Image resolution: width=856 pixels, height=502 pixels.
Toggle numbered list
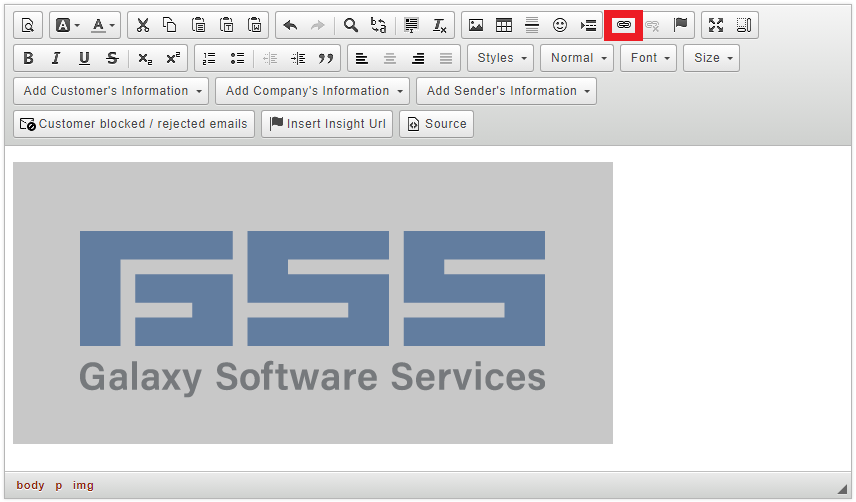(209, 58)
